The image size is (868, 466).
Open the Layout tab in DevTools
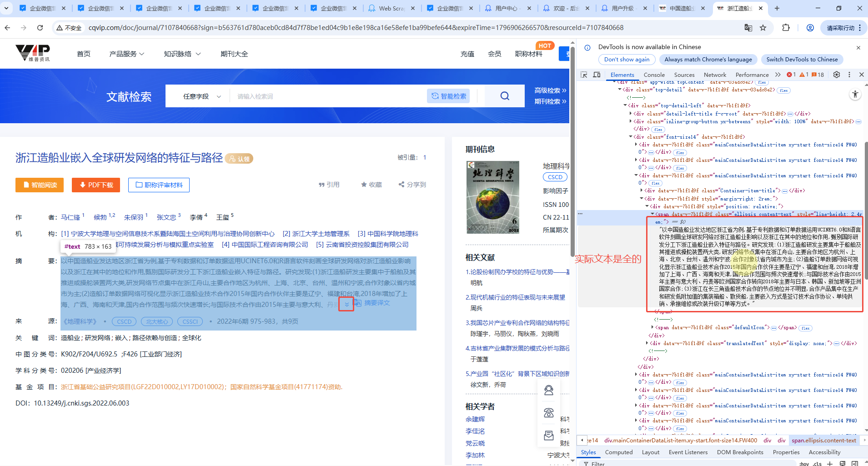(651, 452)
